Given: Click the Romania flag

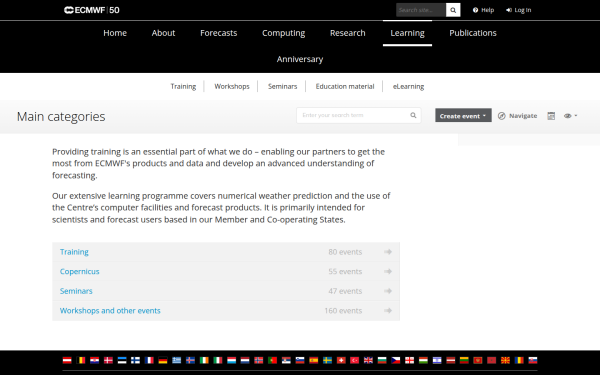Looking at the screenshot, I should [519, 360].
